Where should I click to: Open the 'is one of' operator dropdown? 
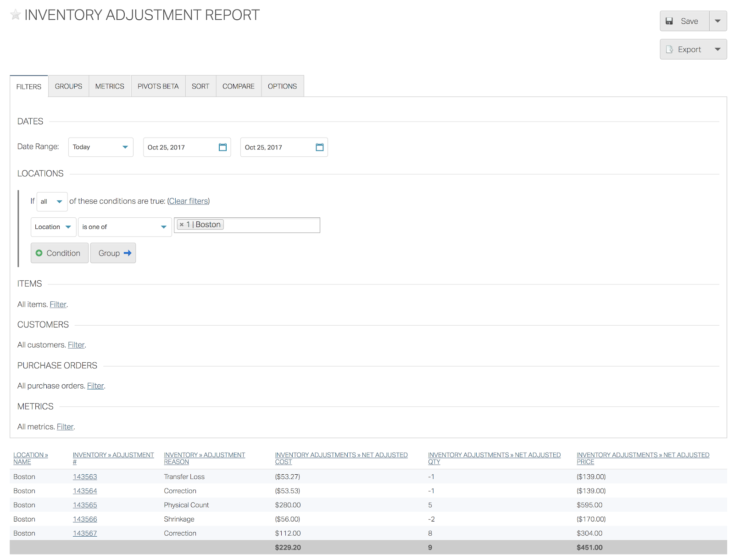pos(124,227)
